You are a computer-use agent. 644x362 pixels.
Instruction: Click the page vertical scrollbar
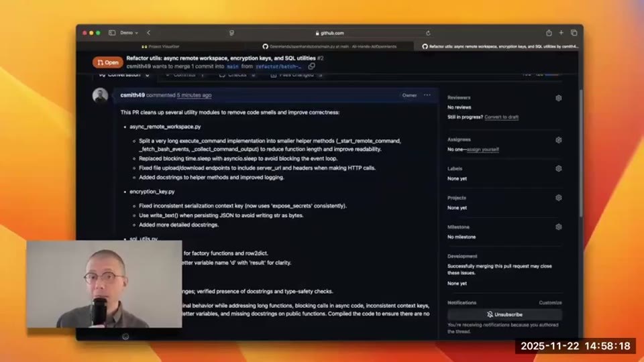point(581,154)
